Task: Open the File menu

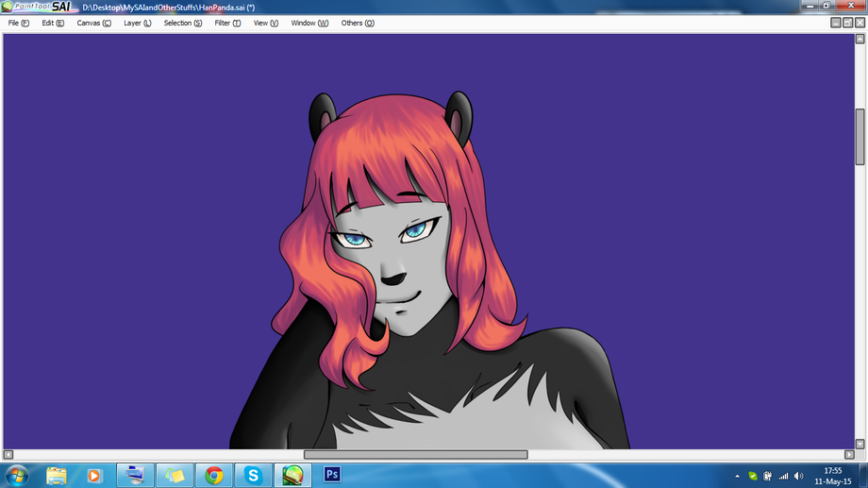Action: pos(18,23)
